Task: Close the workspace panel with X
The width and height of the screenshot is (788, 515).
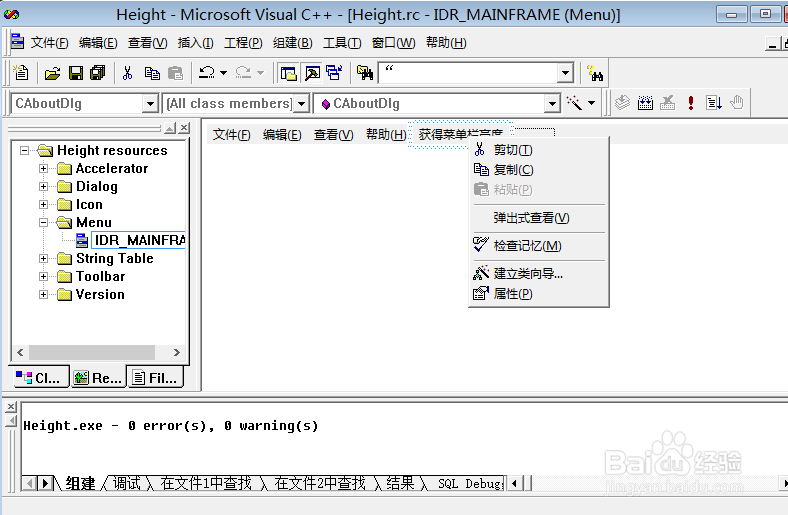Action: pyautogui.click(x=184, y=128)
